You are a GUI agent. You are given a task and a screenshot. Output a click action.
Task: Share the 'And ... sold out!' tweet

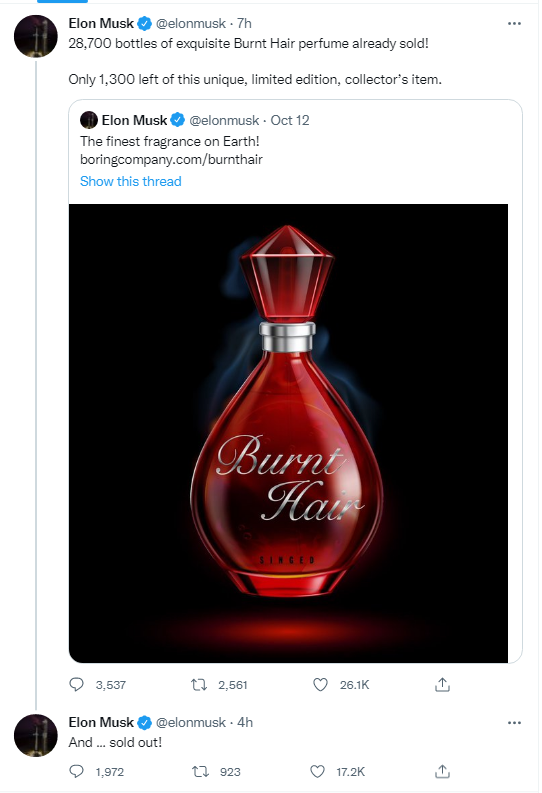442,772
